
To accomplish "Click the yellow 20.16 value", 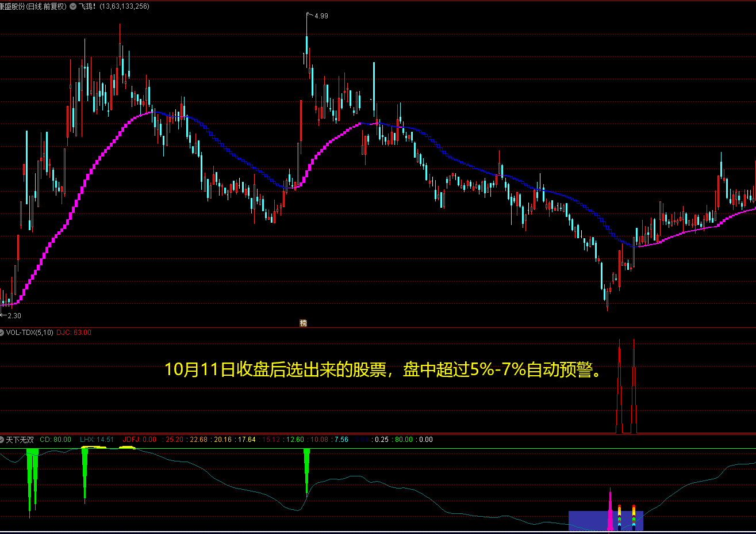I will (222, 440).
